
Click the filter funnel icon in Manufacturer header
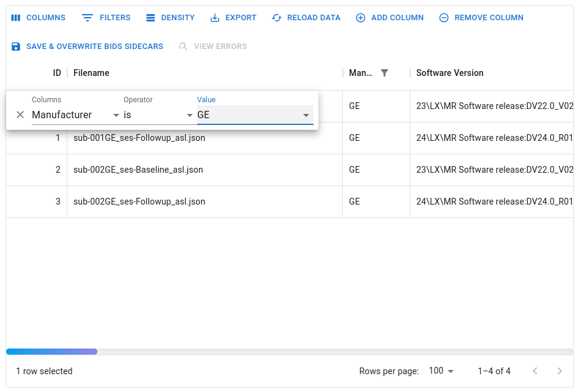click(385, 73)
